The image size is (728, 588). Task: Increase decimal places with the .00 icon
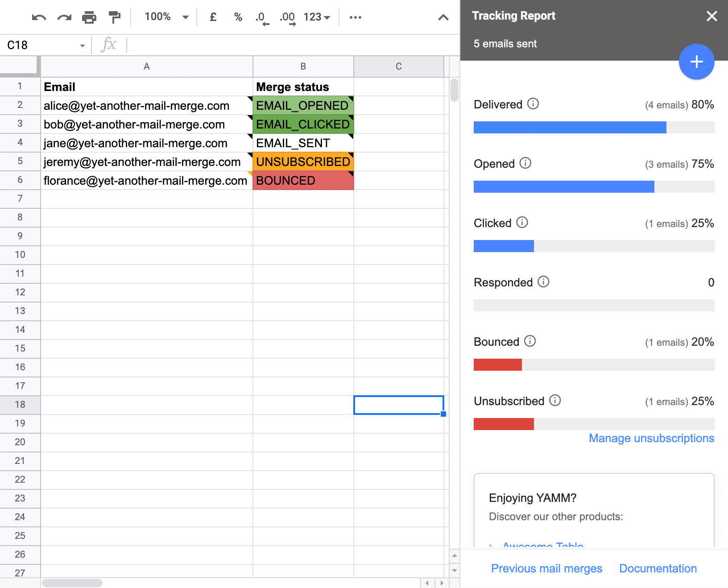(287, 17)
